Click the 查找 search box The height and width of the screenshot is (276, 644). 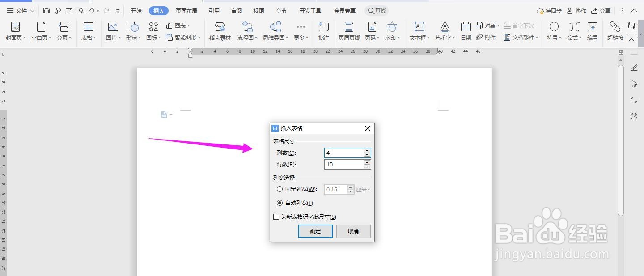(377, 11)
